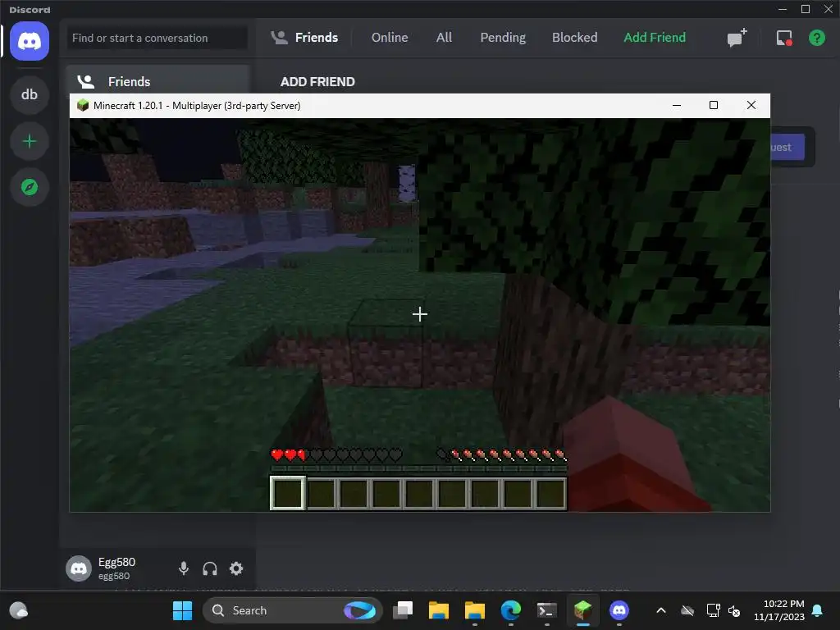The width and height of the screenshot is (840, 630).
Task: Click the Send Friend Request button
Action: click(787, 147)
